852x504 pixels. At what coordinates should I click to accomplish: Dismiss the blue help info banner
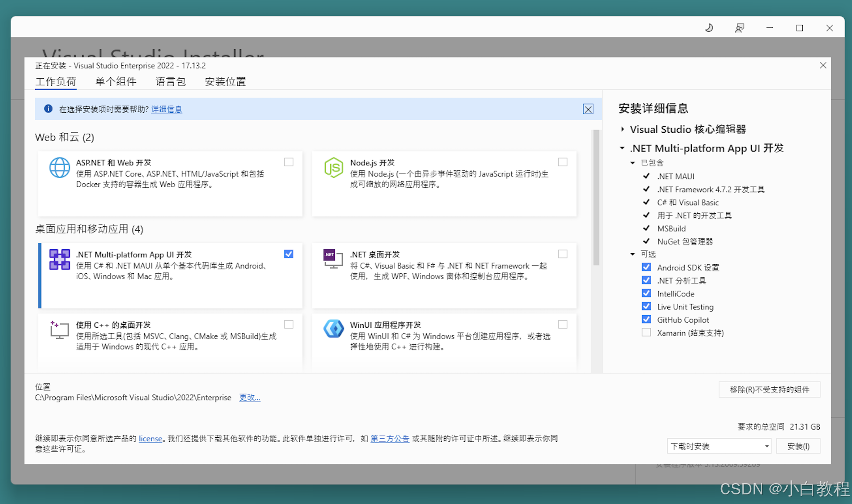pyautogui.click(x=588, y=109)
